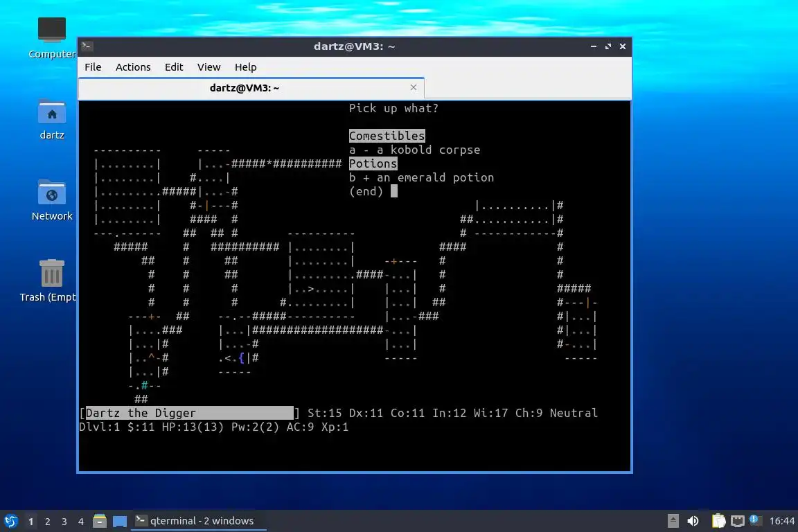
Task: Click the Potions heading
Action: [373, 163]
